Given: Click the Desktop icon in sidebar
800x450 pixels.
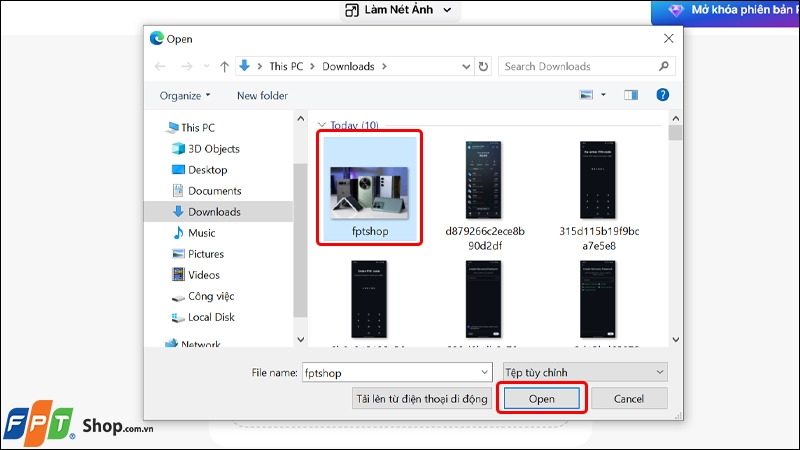Looking at the screenshot, I should 178,169.
